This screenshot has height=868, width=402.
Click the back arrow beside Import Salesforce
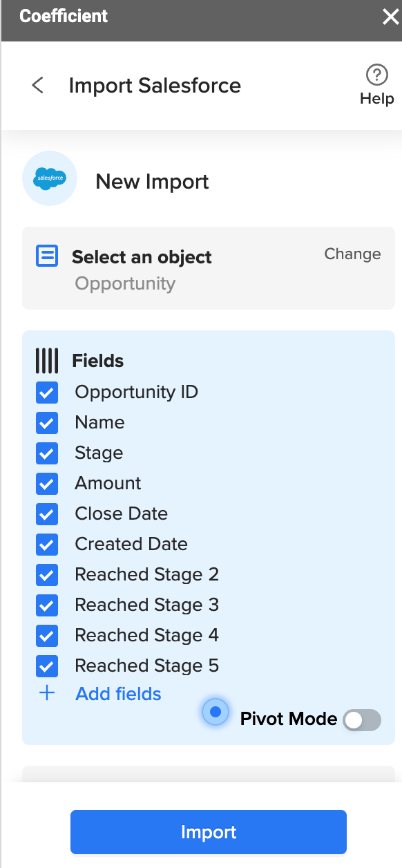38,86
